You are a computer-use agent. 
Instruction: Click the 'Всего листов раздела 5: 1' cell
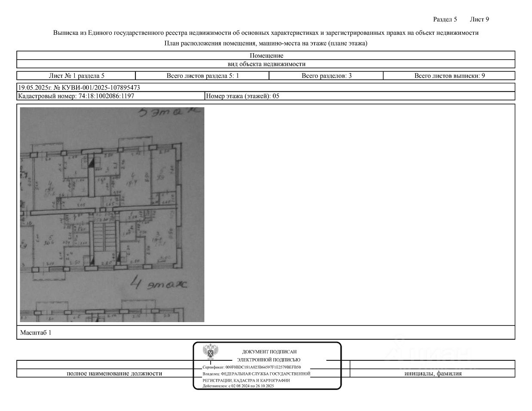(202, 76)
